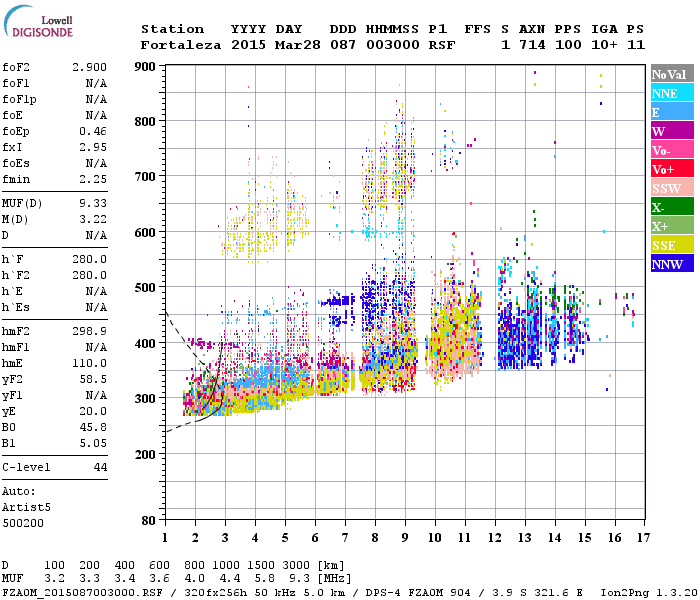
Task: Click the foF2 value 2.900
Action: coord(89,67)
